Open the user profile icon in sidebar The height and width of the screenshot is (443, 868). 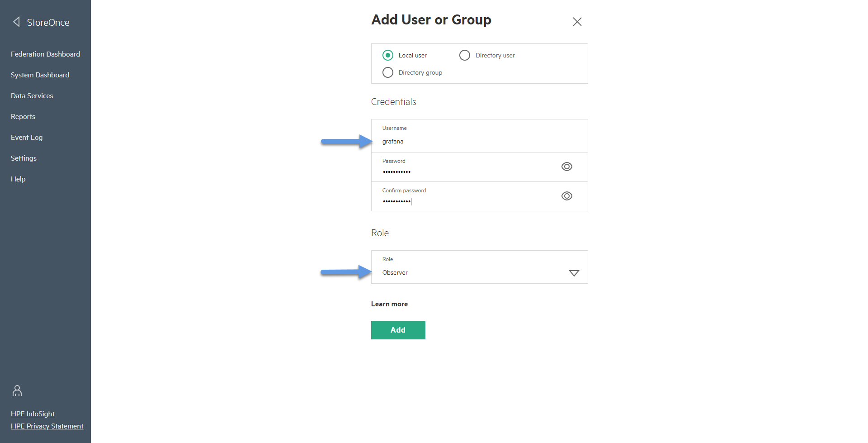17,391
